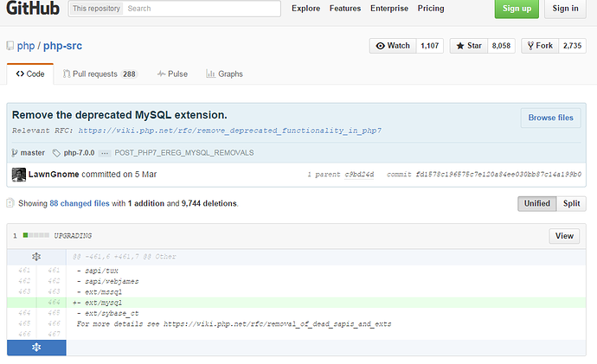Click the diffstat bar for UPGRADING file
This screenshot has width=597, height=364.
36,235
